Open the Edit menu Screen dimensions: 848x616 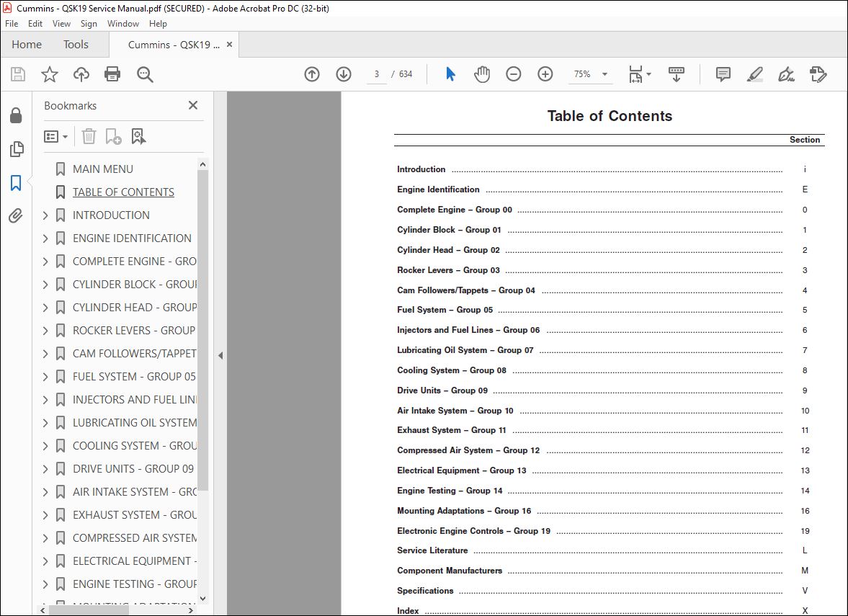[x=35, y=24]
